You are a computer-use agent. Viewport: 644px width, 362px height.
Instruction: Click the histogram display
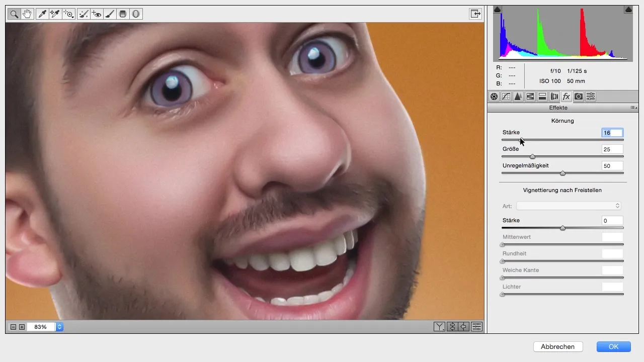pyautogui.click(x=563, y=33)
